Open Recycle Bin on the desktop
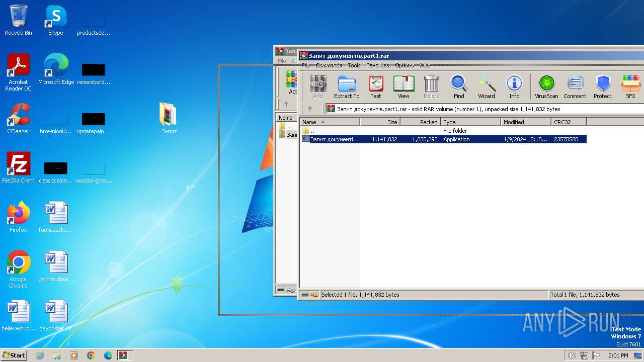 [18, 21]
